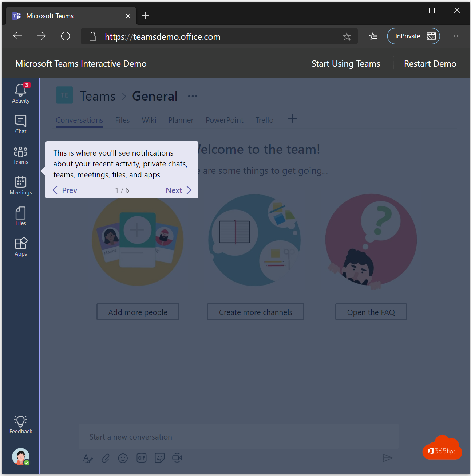The height and width of the screenshot is (476, 471).
Task: Switch to the Files tab in channel
Action: [x=122, y=120]
